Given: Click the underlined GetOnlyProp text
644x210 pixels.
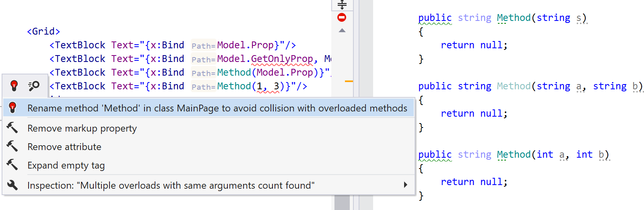Looking at the screenshot, I should (282, 59).
